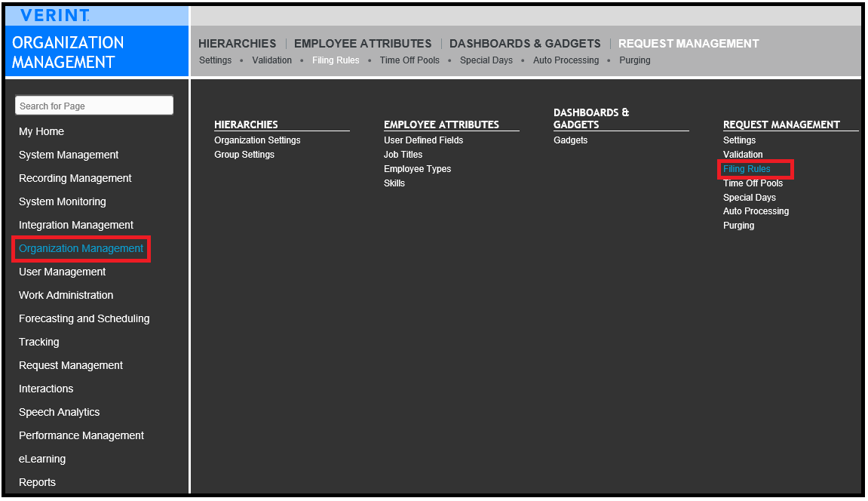Click the Search for Page input field
868x501 pixels.
click(x=94, y=106)
